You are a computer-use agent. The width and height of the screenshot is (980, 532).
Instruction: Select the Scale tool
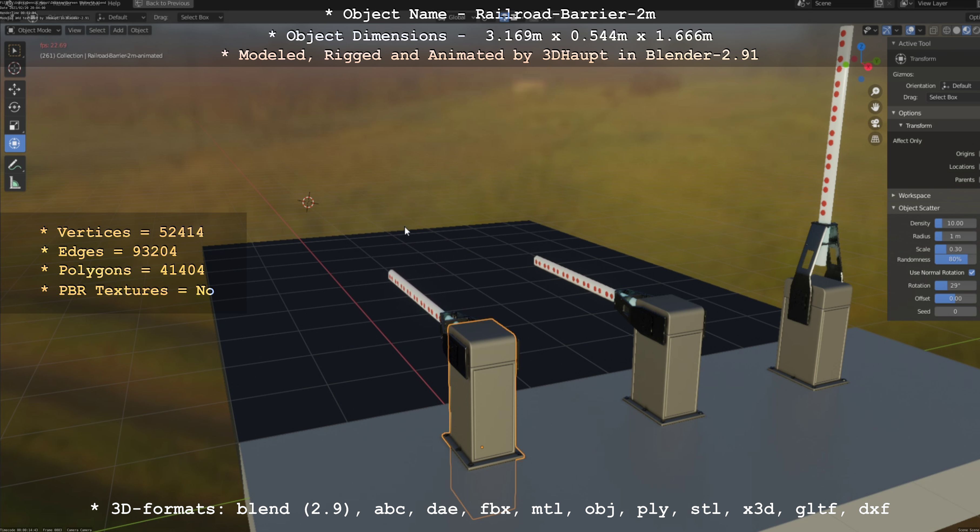(15, 126)
